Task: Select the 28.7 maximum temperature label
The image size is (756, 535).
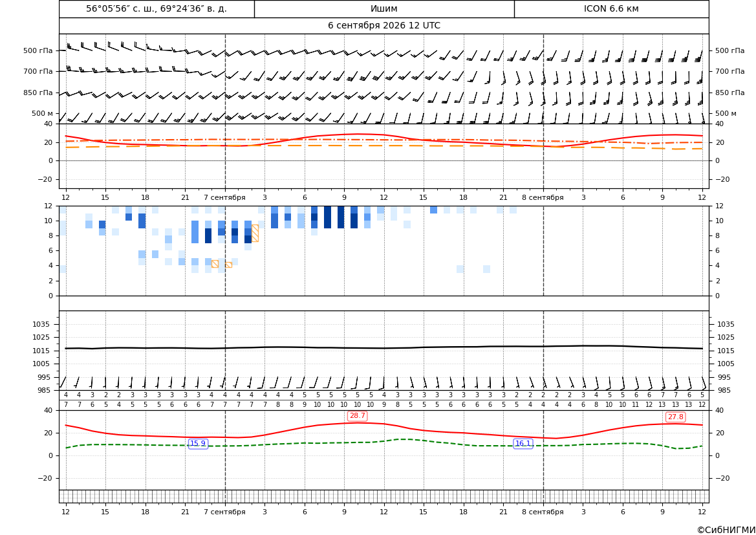Action: tap(357, 416)
